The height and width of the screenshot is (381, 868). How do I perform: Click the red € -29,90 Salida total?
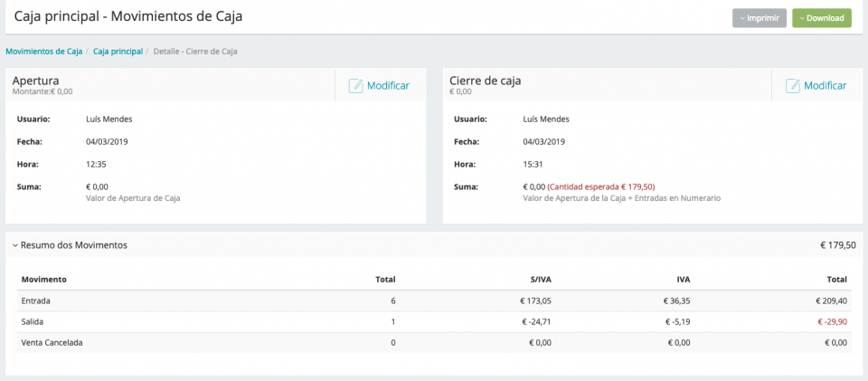point(832,321)
